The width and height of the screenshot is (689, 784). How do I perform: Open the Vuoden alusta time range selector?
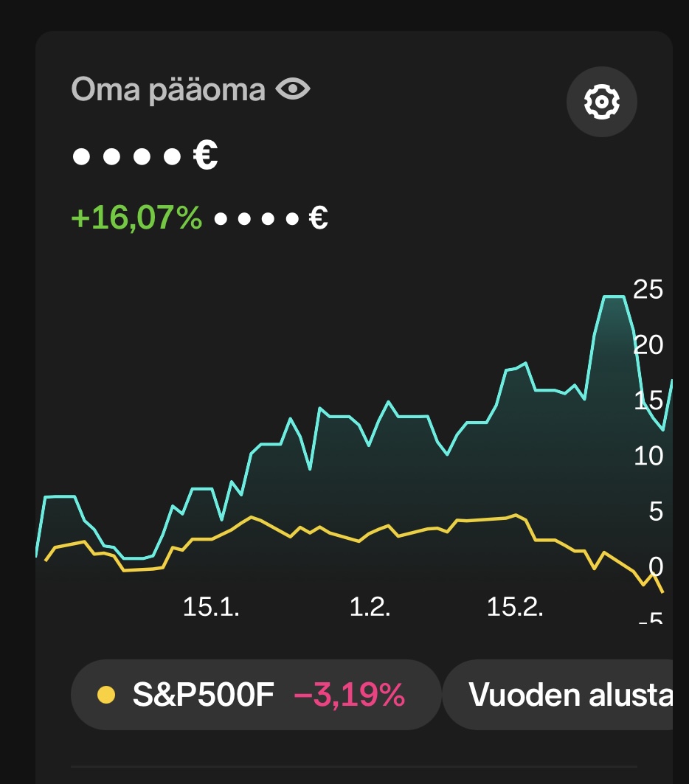569,695
